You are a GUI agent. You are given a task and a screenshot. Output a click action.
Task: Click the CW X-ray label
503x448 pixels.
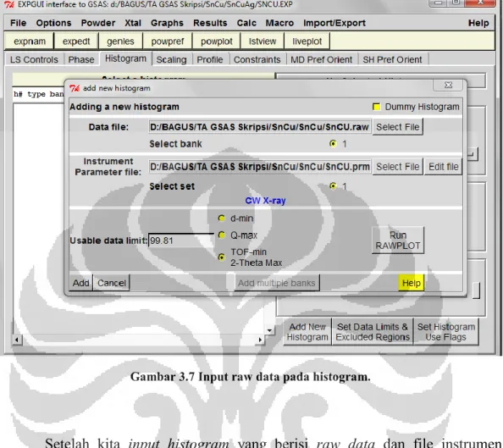pyautogui.click(x=265, y=201)
